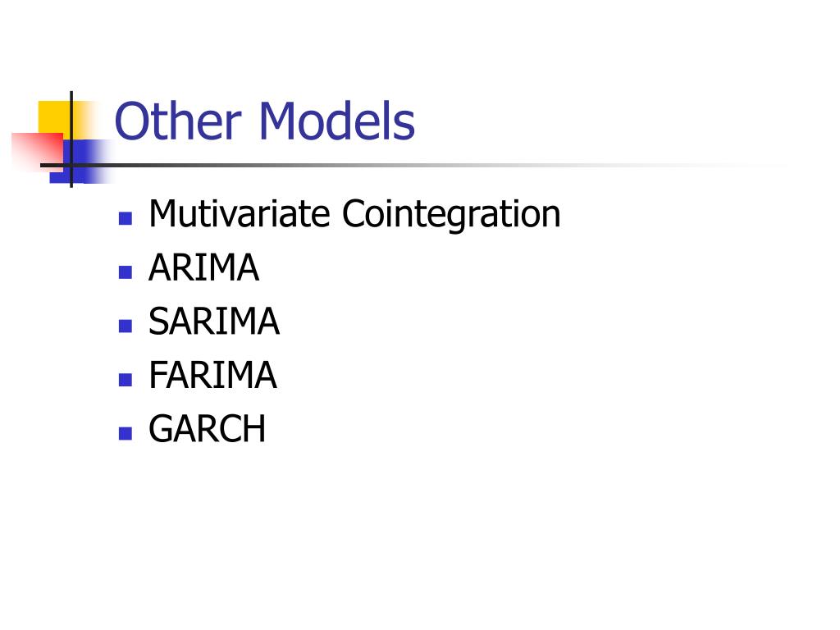Screen dimensions: 840x630
Task: Click the blue bullet square beside Mutivariate Cointegration
Action: pos(126,218)
